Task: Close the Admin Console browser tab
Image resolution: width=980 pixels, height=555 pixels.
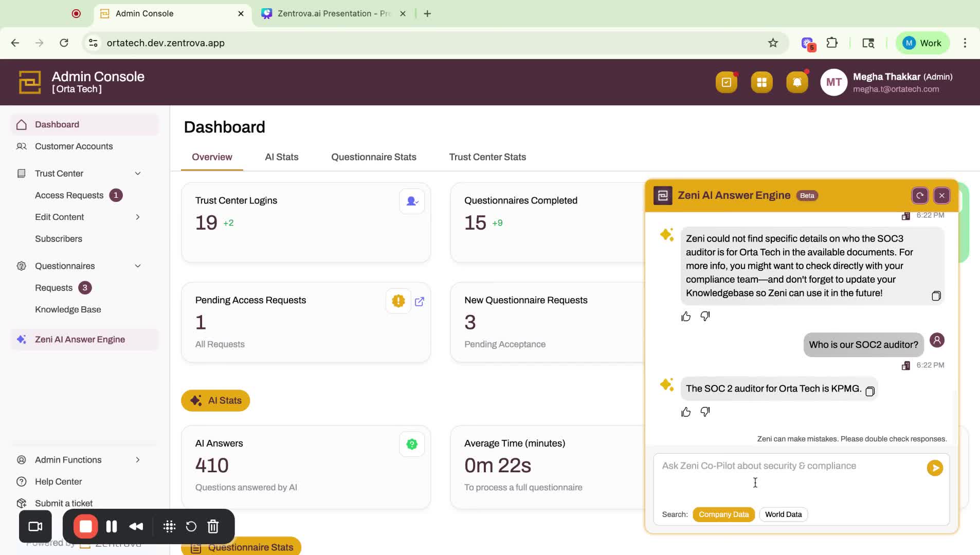Action: (241, 14)
